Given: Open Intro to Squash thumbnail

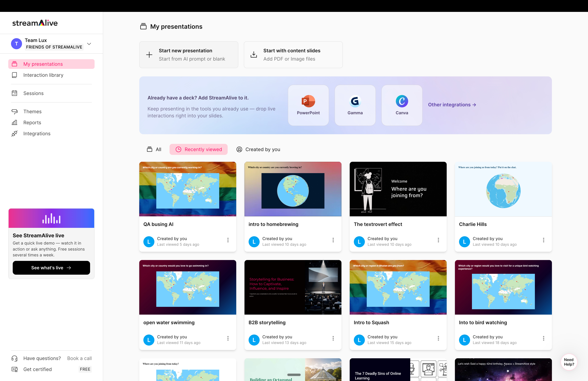Looking at the screenshot, I should coord(398,287).
